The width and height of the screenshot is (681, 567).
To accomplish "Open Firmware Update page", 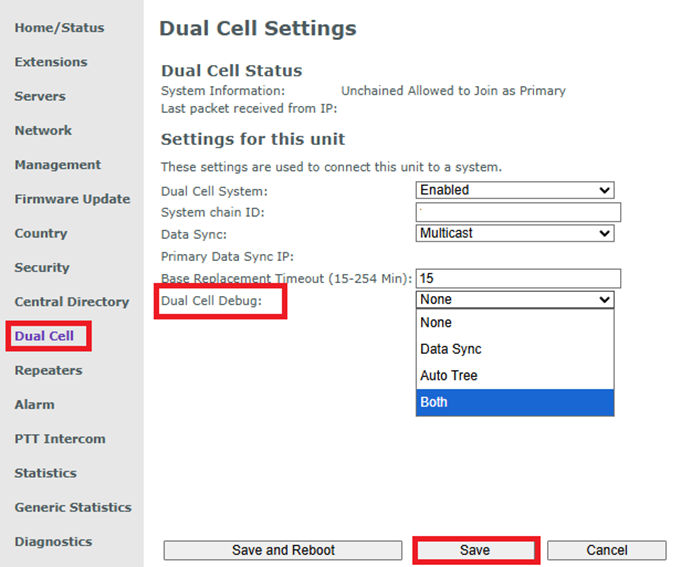I will (72, 199).
